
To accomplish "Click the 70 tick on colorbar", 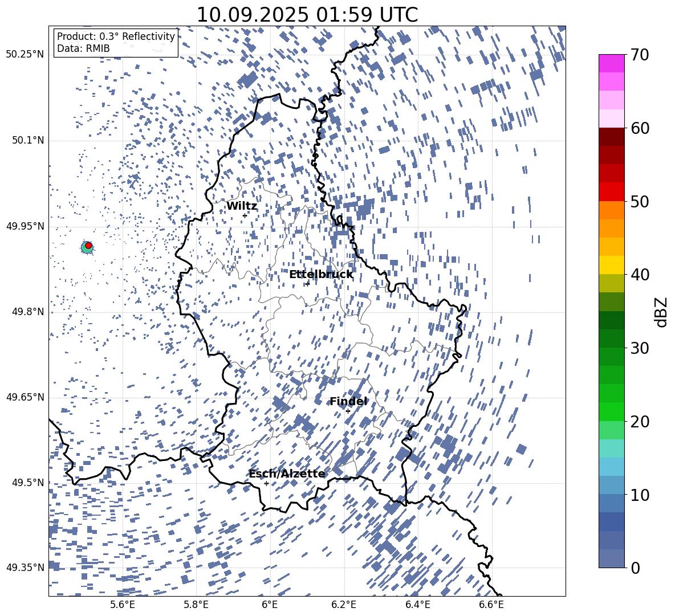I will [x=639, y=55].
